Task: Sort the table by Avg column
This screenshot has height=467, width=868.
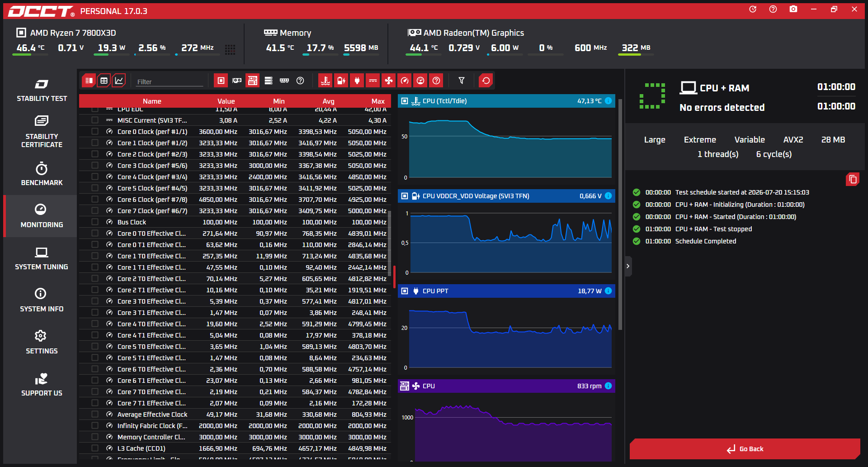Action: coord(329,101)
